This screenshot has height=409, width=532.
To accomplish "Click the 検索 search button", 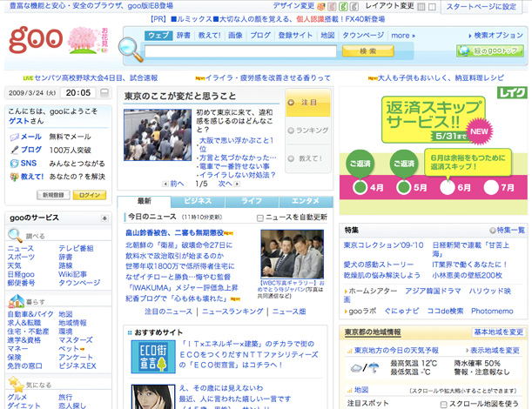I will pos(368,51).
